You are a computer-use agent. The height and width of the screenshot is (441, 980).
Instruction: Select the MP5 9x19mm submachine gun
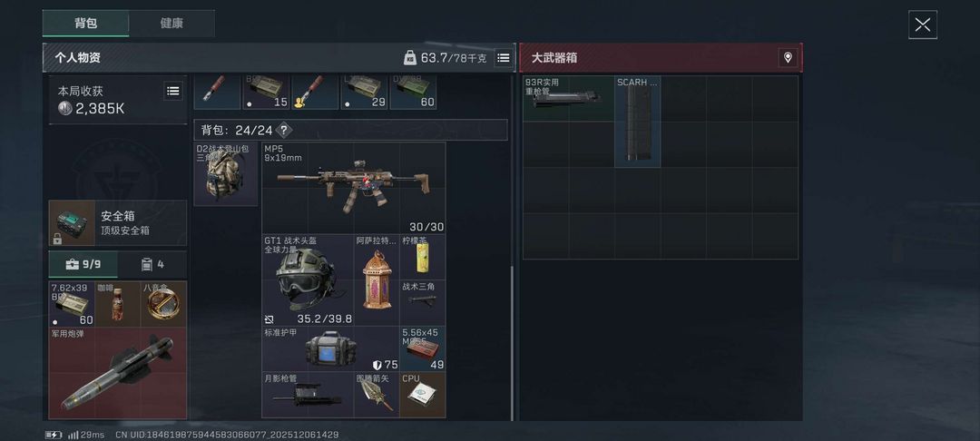click(x=353, y=188)
